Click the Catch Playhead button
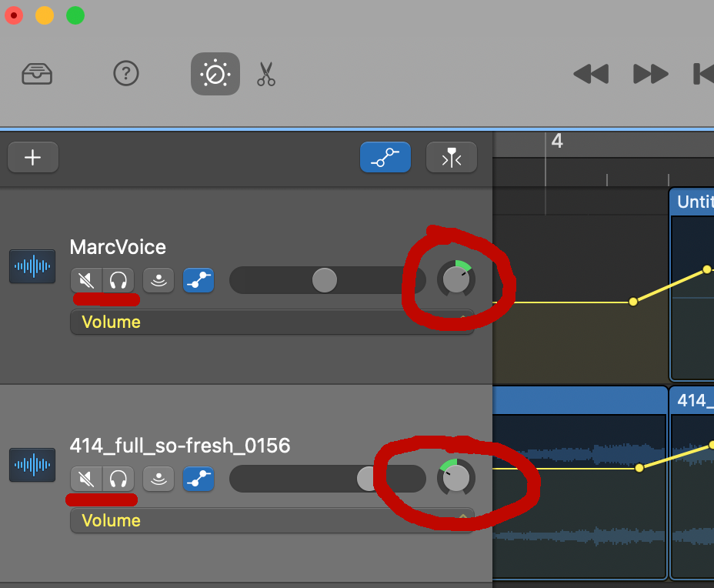This screenshot has height=588, width=714. [452, 158]
